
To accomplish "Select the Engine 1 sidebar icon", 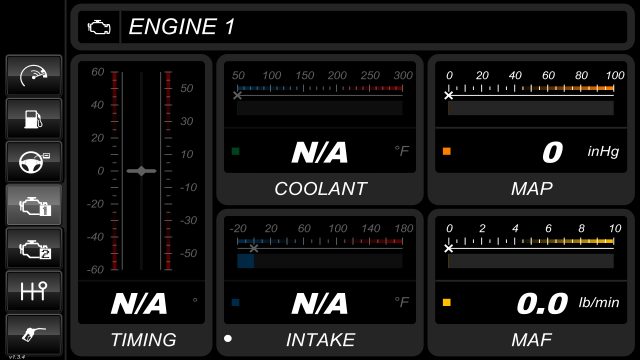I will click(34, 205).
